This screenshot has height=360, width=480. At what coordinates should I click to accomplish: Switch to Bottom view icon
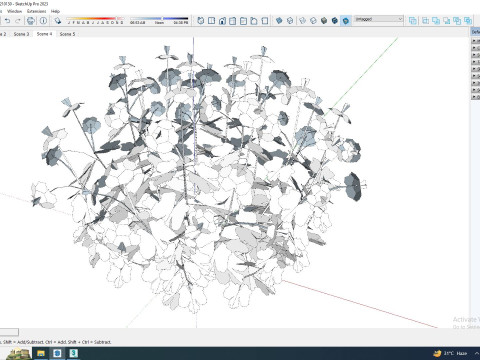[x=265, y=21]
